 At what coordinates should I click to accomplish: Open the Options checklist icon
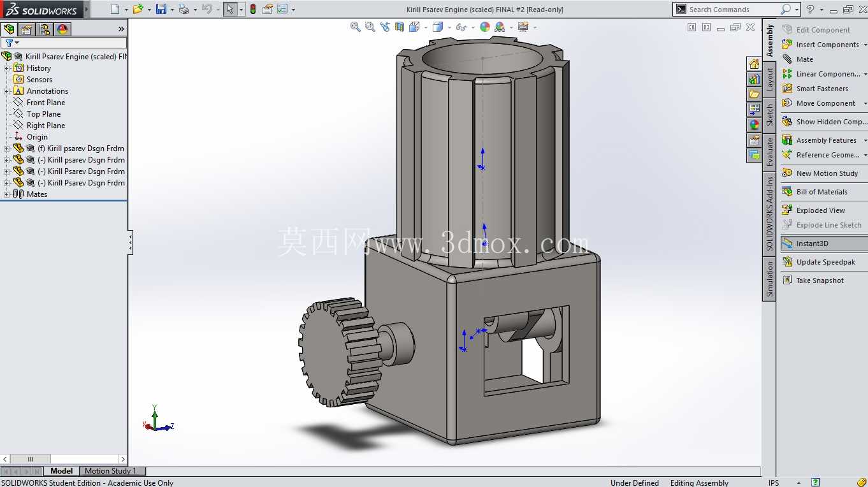coord(282,9)
